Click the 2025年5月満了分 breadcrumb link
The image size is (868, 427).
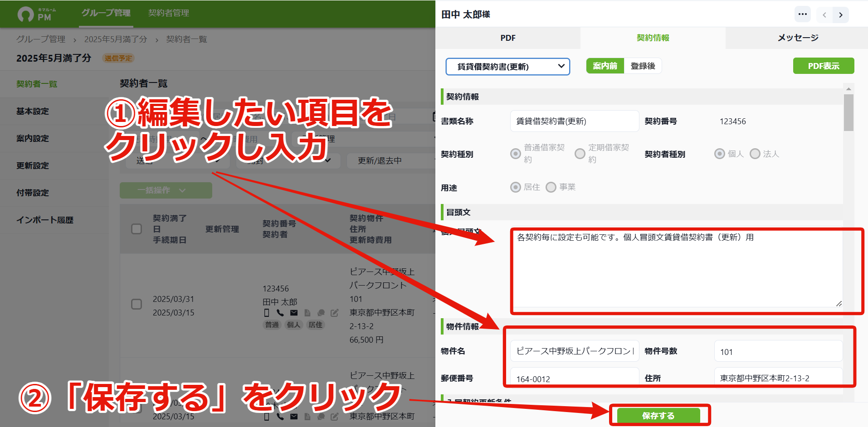(116, 39)
